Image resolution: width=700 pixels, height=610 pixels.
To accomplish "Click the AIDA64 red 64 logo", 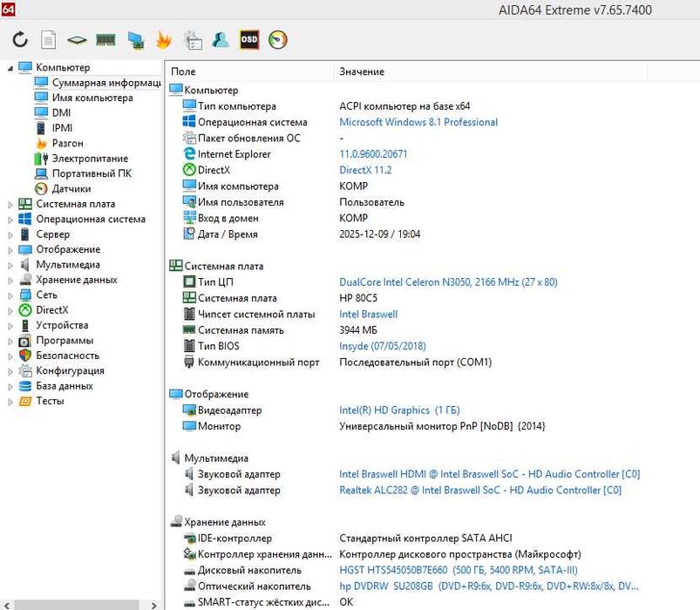I will click(8, 9).
